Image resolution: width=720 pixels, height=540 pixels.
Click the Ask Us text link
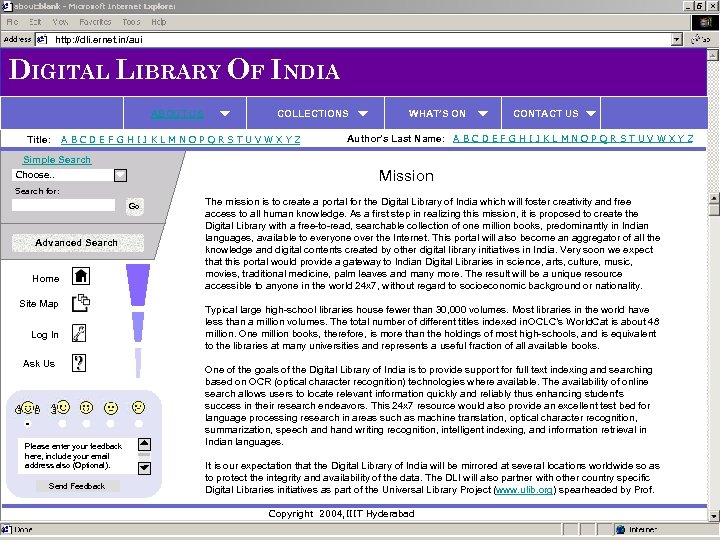[39, 364]
